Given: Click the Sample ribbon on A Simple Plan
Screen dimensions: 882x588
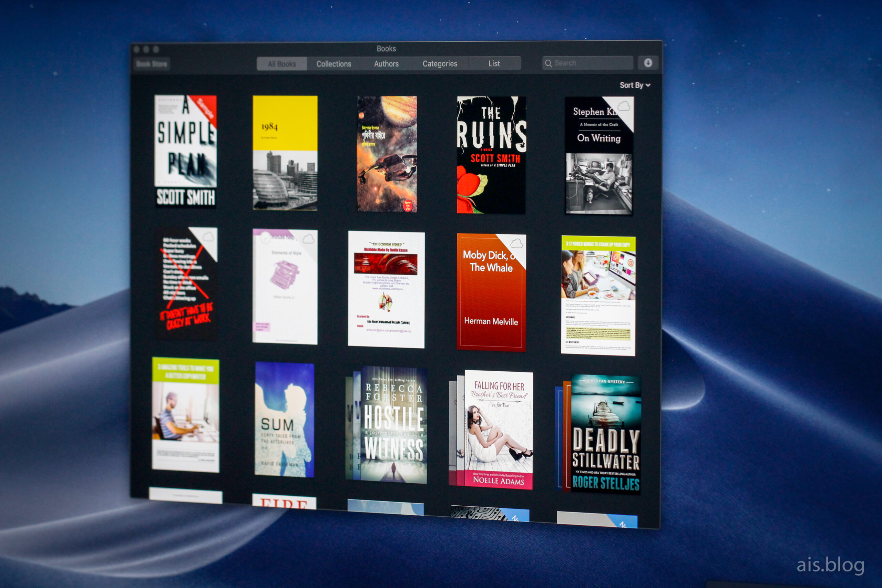Looking at the screenshot, I should coord(205,109).
